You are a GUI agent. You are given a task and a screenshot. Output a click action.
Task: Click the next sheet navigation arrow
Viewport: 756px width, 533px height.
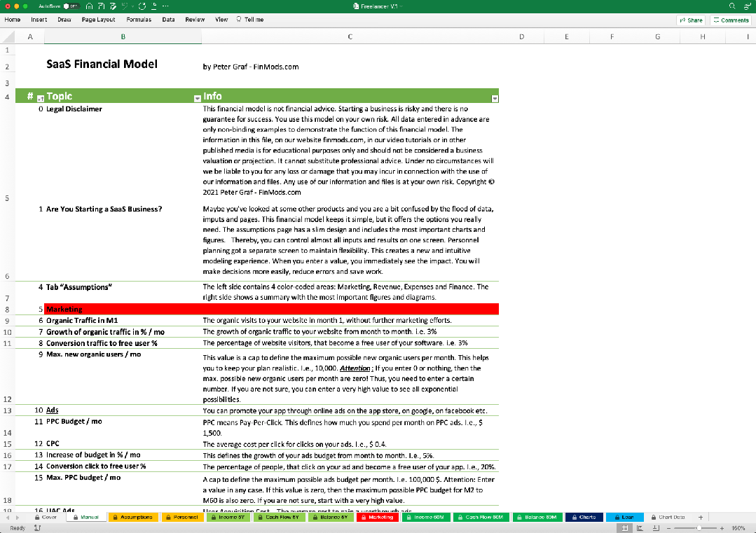[18, 517]
